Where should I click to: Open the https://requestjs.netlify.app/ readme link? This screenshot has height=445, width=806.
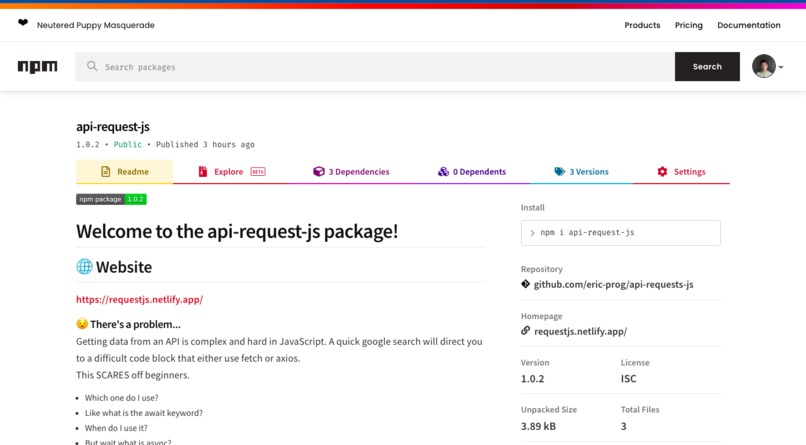tap(139, 300)
